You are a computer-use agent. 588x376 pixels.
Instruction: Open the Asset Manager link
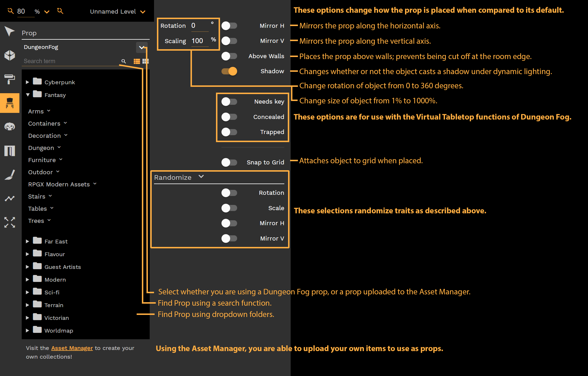coord(72,348)
